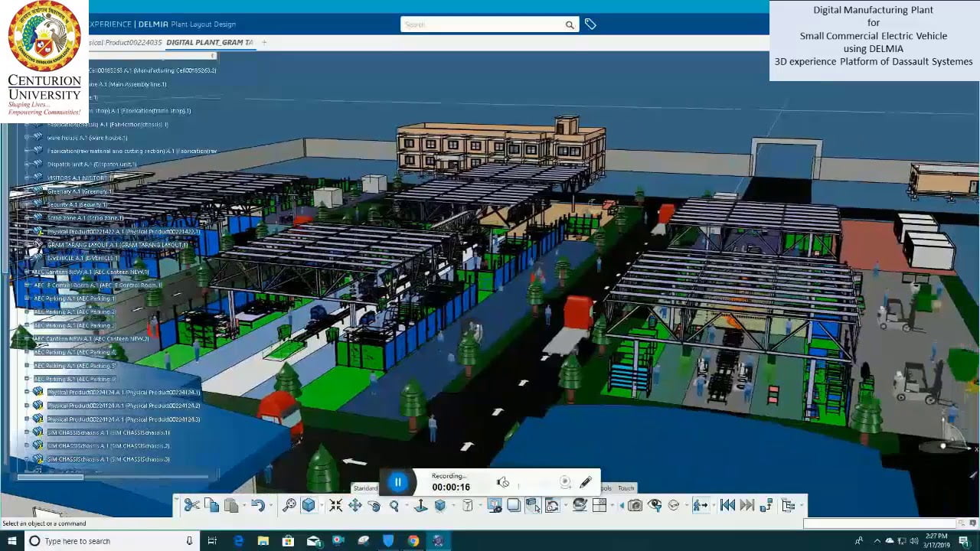Select the Standard toolbar tab
The width and height of the screenshot is (980, 551).
tap(365, 488)
